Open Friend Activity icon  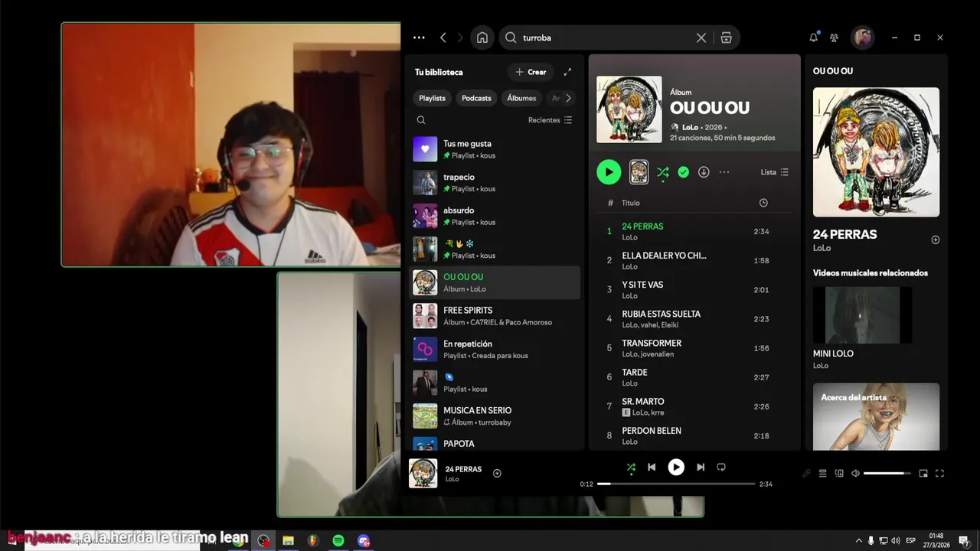835,37
